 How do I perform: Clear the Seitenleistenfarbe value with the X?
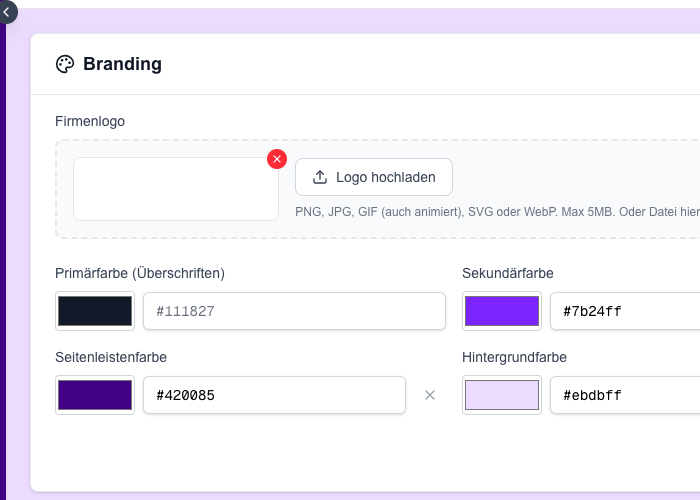[430, 395]
